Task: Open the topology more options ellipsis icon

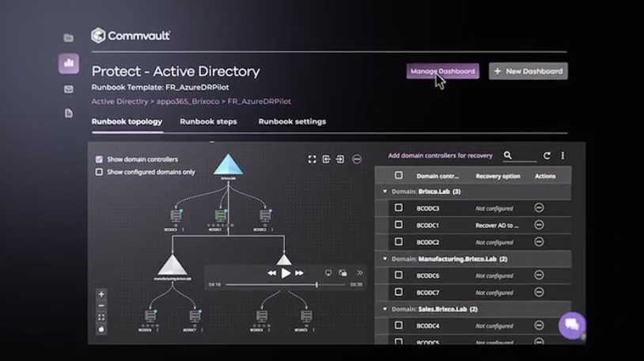Action: (357, 159)
